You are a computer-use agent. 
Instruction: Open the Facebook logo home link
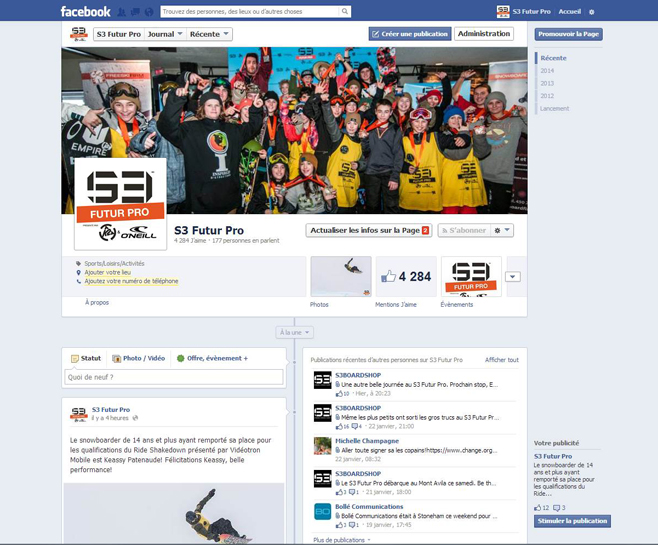pyautogui.click(x=85, y=11)
